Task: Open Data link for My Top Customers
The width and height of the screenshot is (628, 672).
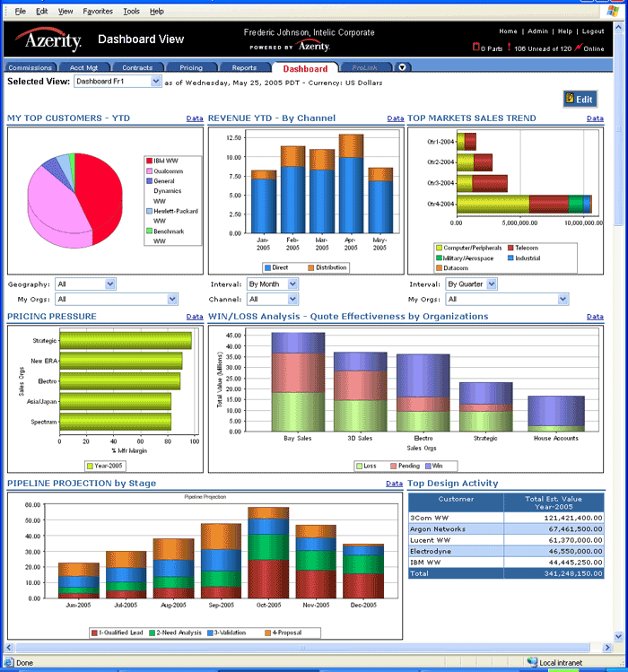Action: [x=195, y=118]
